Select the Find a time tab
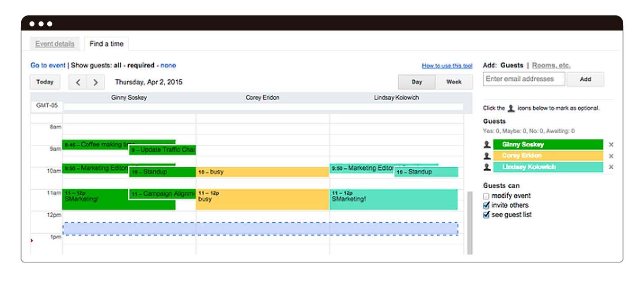Screen dimensions: 644x282 coord(106,44)
